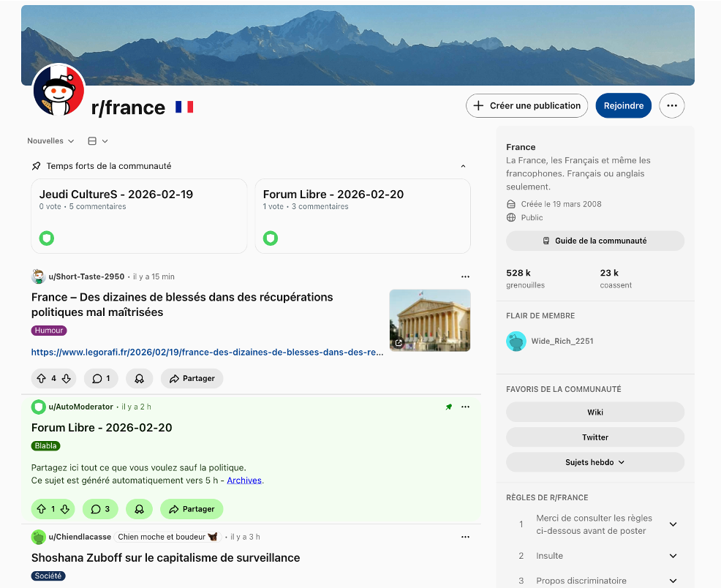The height and width of the screenshot is (588, 721).
Task: Open AutoModerator shield avatar in feed
Action: 38,407
